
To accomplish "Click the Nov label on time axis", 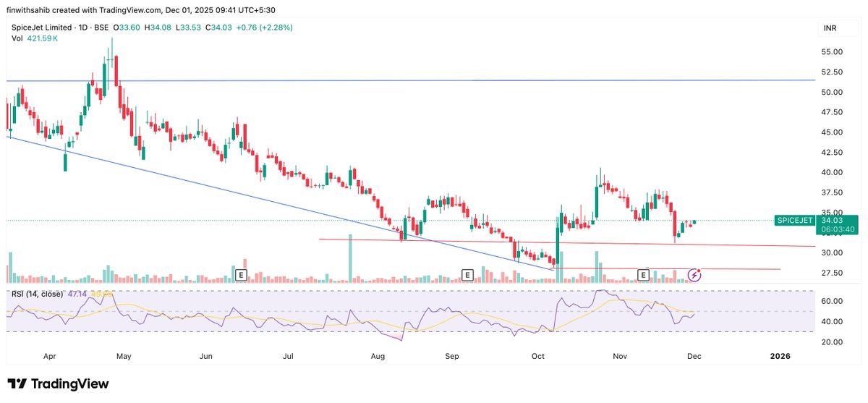I will tap(621, 357).
